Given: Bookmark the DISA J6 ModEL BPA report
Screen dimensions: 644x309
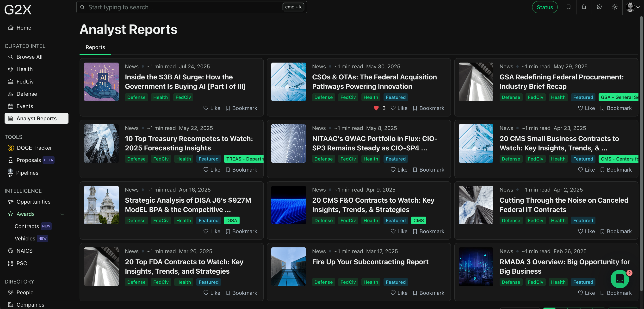Looking at the screenshot, I should pos(241,231).
